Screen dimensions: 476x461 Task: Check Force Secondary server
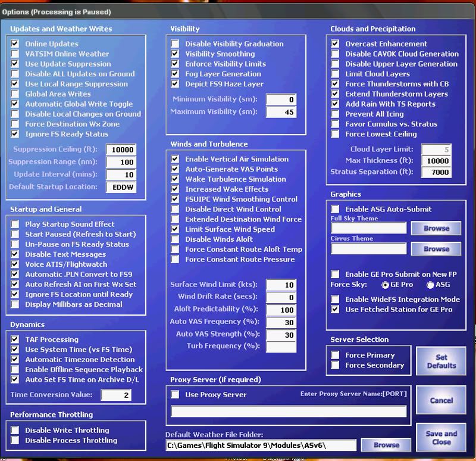(x=335, y=365)
